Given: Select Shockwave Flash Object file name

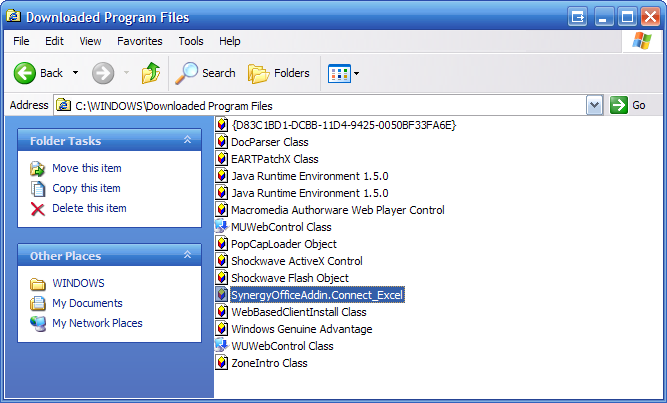Looking at the screenshot, I should (x=290, y=278).
